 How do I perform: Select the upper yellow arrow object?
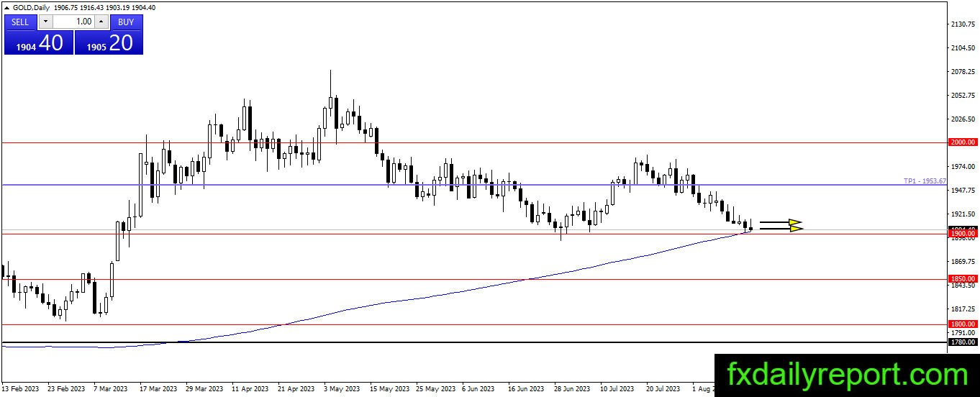pyautogui.click(x=781, y=222)
